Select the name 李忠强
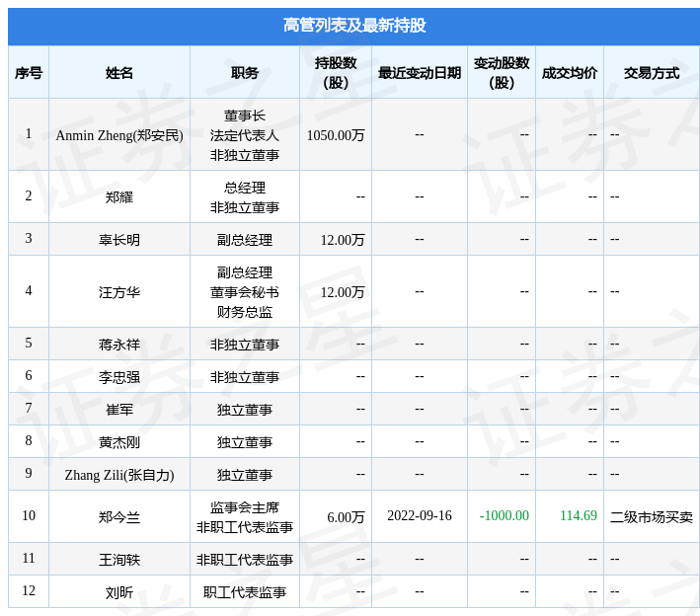The width and height of the screenshot is (700, 616). (x=119, y=377)
